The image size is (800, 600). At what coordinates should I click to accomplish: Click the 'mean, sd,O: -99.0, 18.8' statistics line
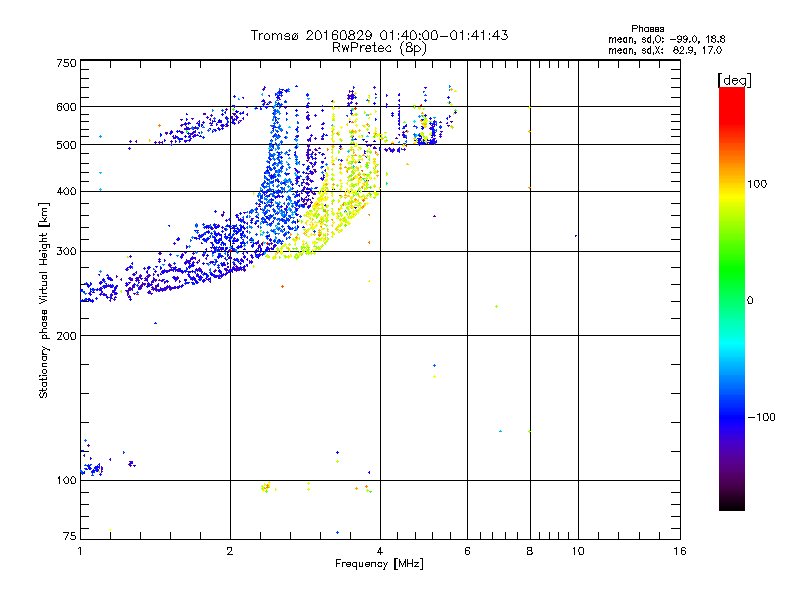666,39
